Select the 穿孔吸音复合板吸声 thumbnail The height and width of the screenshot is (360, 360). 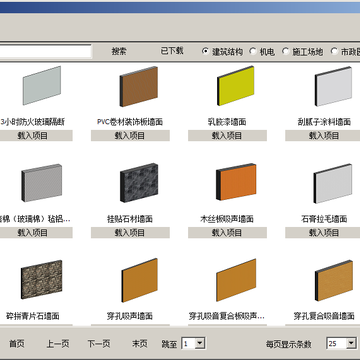point(236,280)
